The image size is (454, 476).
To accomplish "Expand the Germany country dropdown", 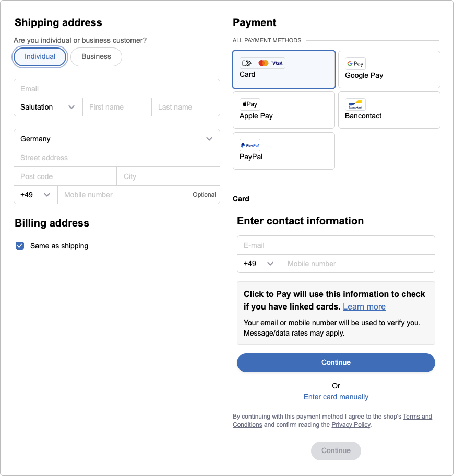I will click(117, 139).
